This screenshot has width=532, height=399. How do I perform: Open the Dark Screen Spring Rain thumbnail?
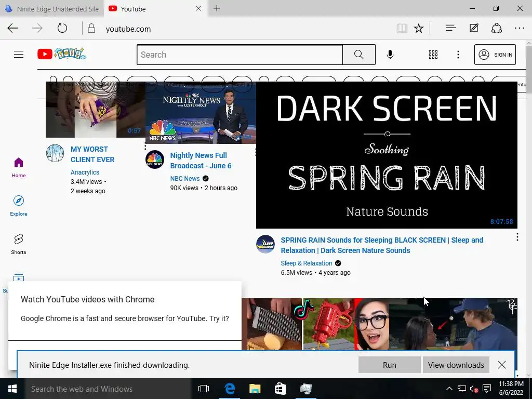pos(387,155)
